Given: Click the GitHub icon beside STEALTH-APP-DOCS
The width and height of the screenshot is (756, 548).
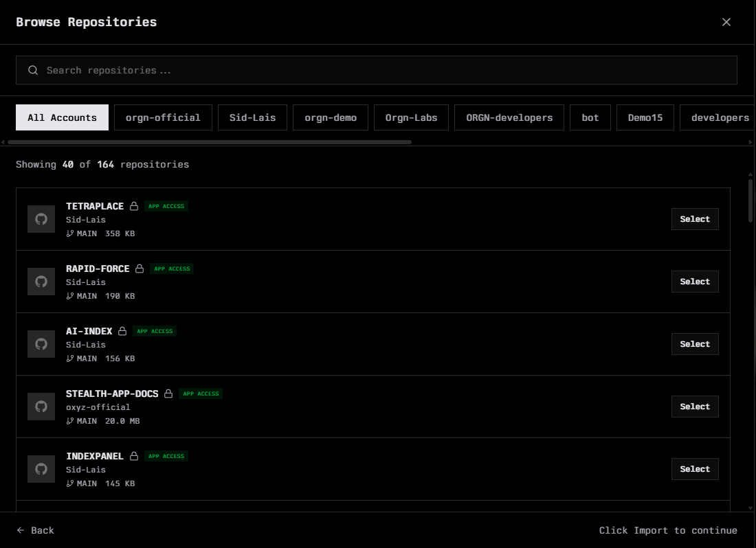Looking at the screenshot, I should (41, 407).
